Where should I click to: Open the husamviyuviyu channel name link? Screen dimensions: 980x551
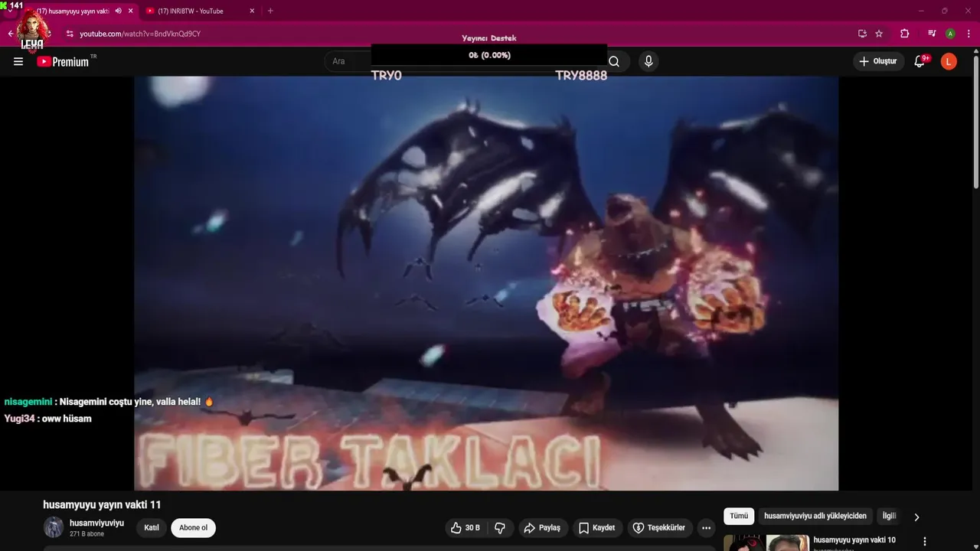pyautogui.click(x=96, y=523)
